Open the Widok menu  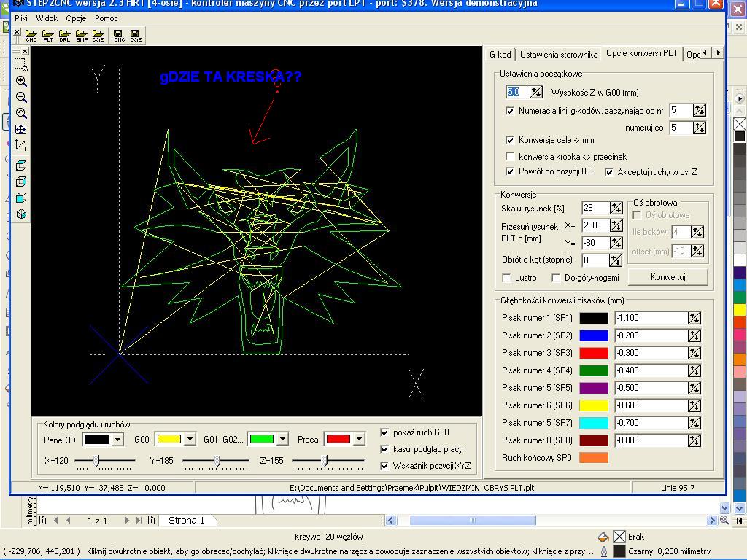pyautogui.click(x=47, y=18)
